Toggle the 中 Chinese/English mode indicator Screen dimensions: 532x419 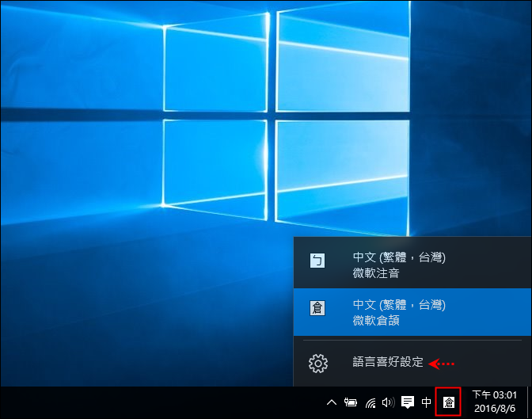(427, 402)
